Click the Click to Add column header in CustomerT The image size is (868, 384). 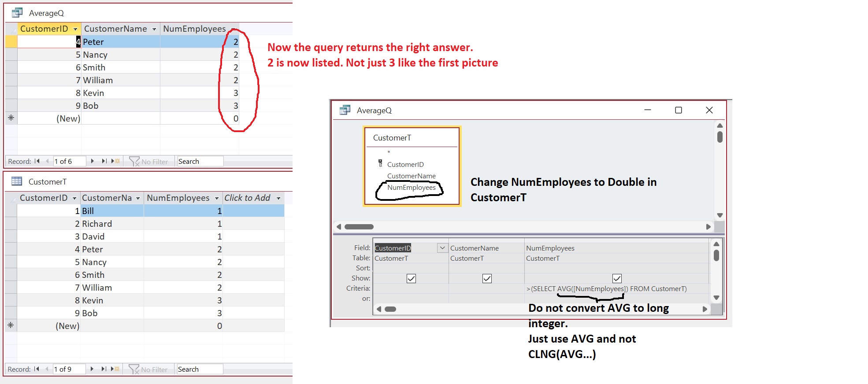pos(253,198)
